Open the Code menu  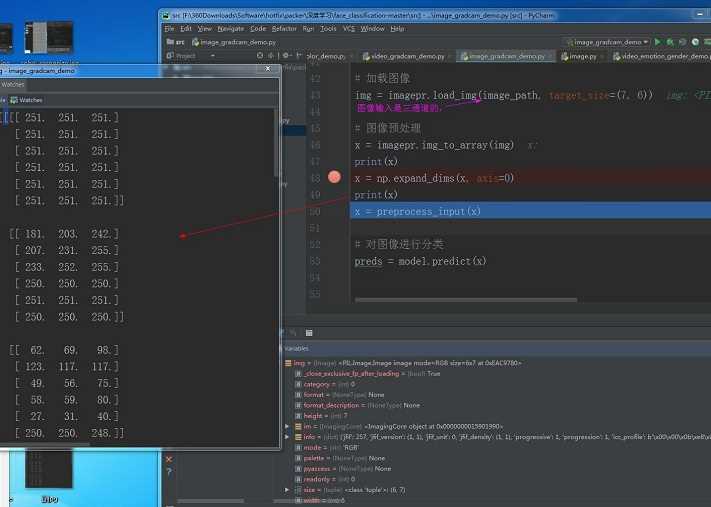[x=258, y=29]
